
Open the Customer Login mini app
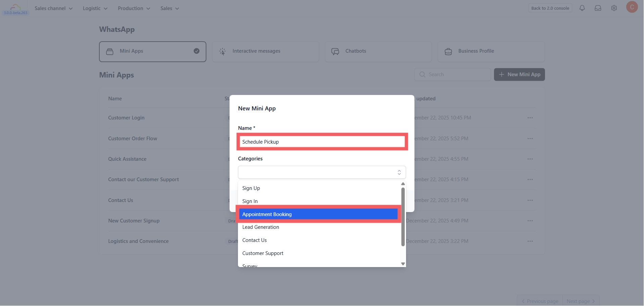point(126,118)
